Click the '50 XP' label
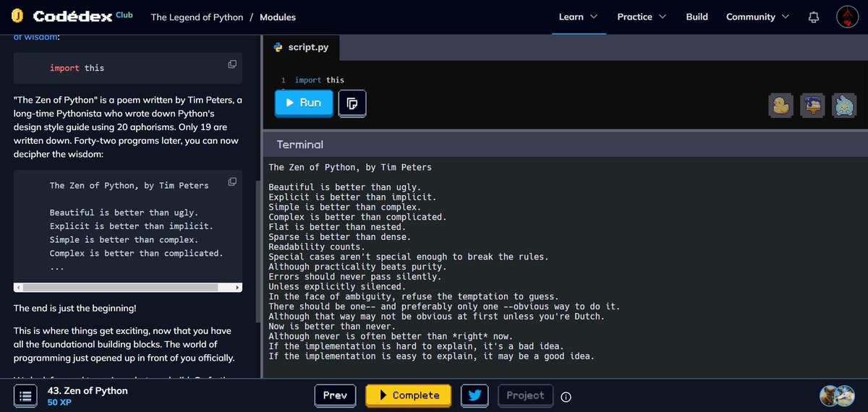The image size is (868, 412). (x=59, y=402)
